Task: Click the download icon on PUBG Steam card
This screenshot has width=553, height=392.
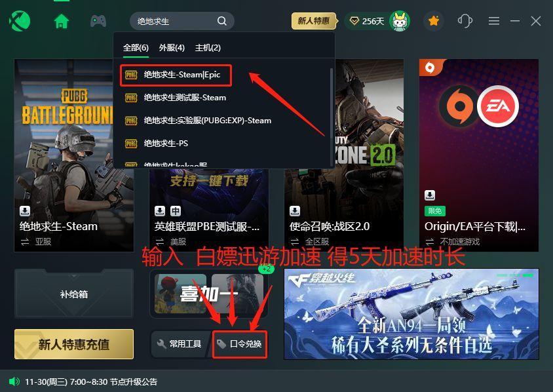Action: pos(25,211)
